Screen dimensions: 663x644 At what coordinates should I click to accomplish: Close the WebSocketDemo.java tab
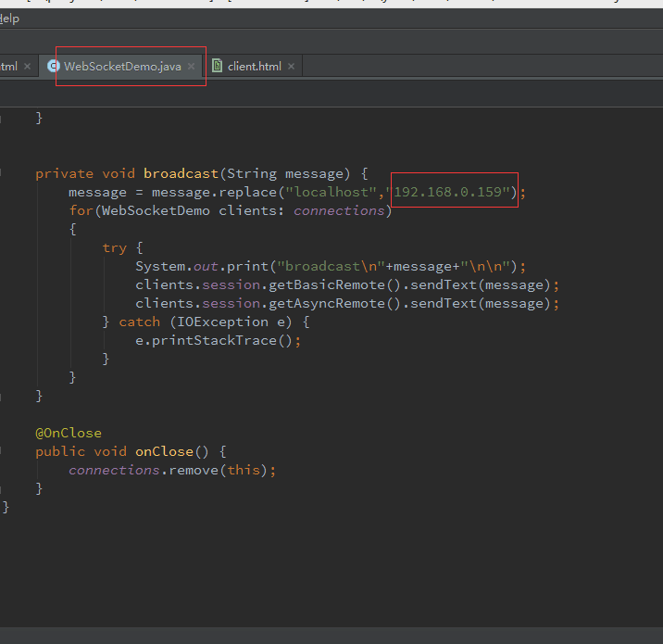point(192,67)
